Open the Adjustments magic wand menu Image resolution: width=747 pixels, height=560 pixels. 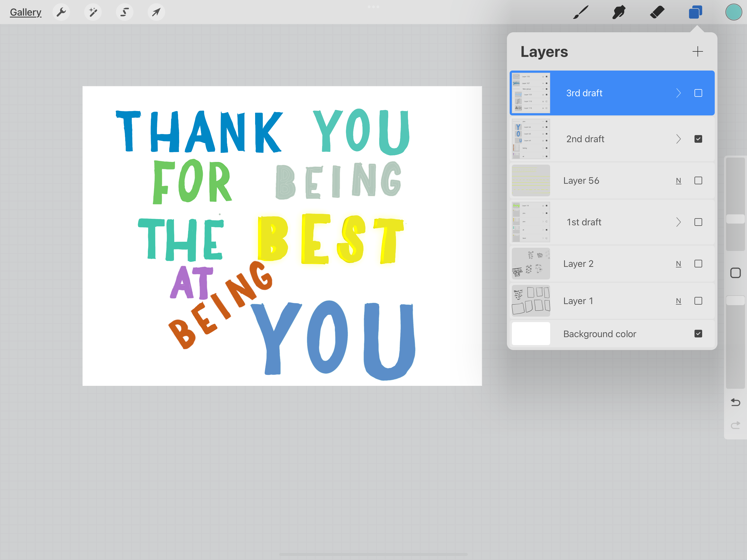[x=93, y=12]
